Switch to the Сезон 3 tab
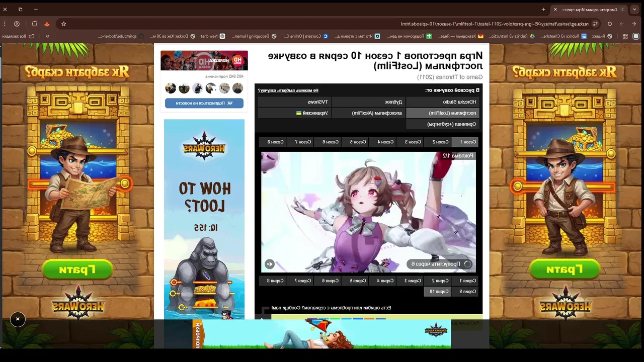Screen dimensions: 644x362 [x=410, y=142]
